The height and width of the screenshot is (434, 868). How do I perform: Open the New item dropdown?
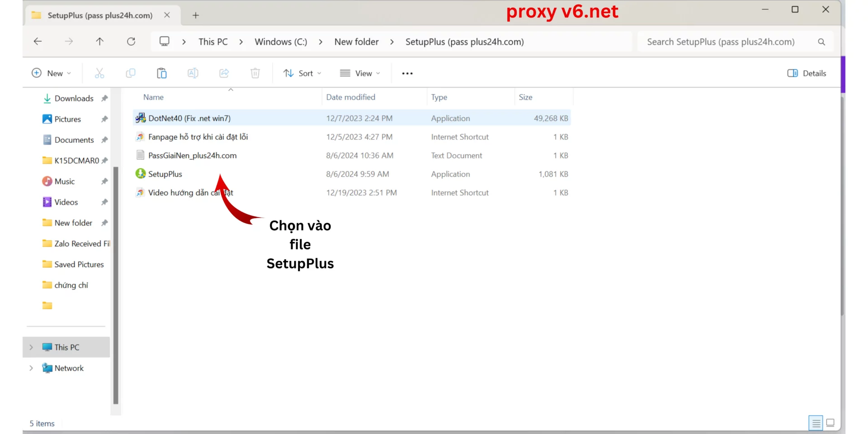click(51, 73)
